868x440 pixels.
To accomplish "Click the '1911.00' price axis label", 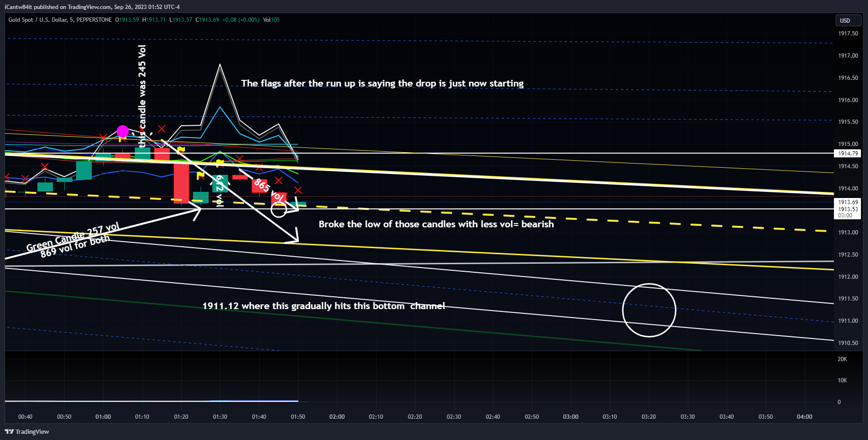I will (848, 321).
